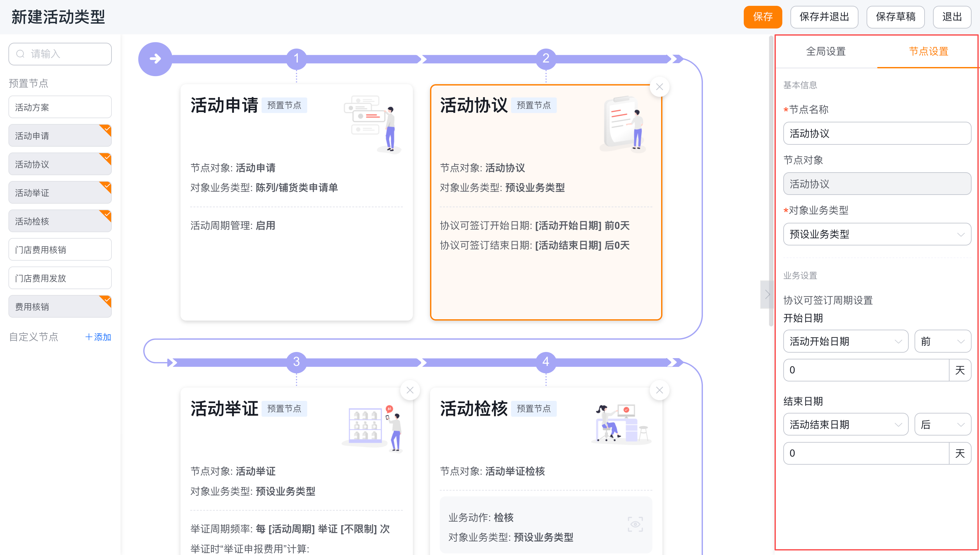This screenshot has width=980, height=555.
Task: Click the 保存草稿 button
Action: click(895, 17)
